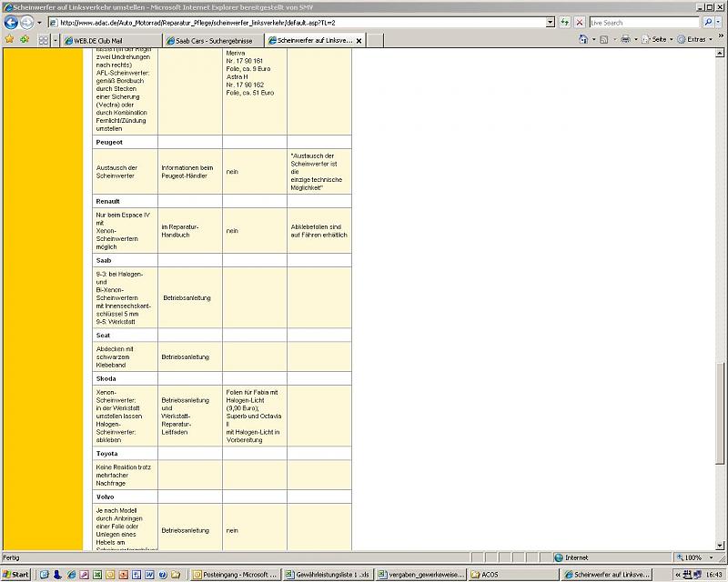Screen dimensions: 728x582
Task: Add page to favorites with star-plus icon
Action: click(x=25, y=39)
